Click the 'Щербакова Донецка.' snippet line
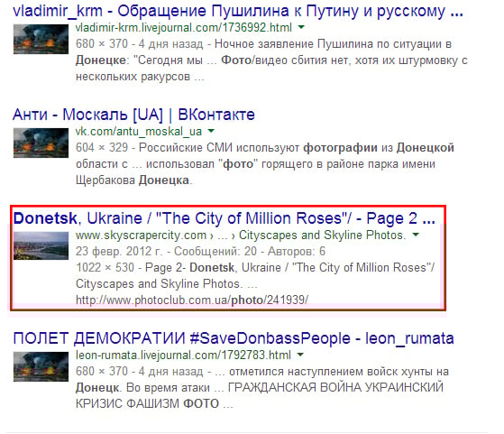This screenshot has height=434, width=504. pos(133,180)
